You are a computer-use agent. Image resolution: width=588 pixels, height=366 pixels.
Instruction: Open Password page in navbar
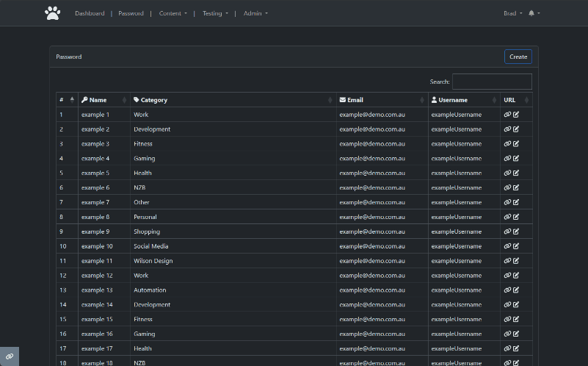131,13
